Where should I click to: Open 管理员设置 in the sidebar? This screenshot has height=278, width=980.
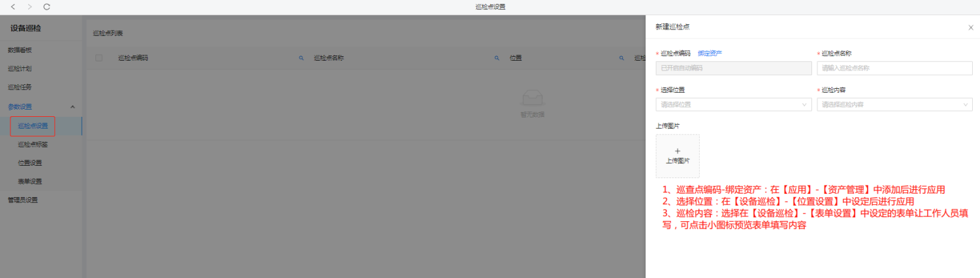[x=23, y=200]
